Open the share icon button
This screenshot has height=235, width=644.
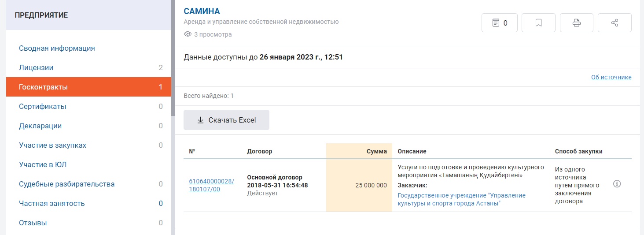(x=615, y=23)
